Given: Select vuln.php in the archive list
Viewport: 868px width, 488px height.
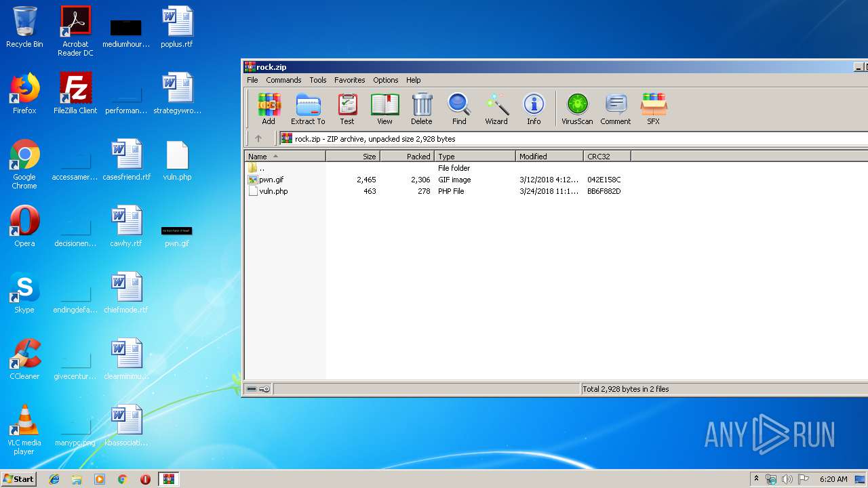Looking at the screenshot, I should click(x=273, y=191).
